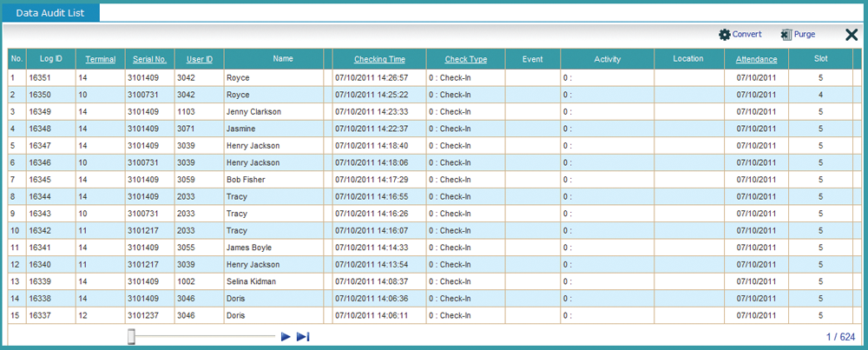Jump to the last page arrow
This screenshot has height=350, width=868.
[303, 337]
